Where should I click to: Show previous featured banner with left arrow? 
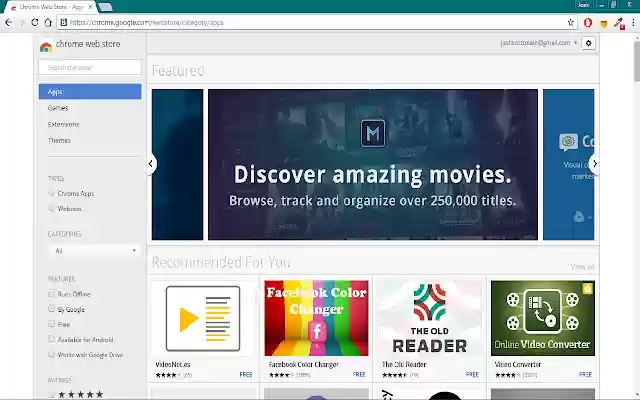(151, 164)
